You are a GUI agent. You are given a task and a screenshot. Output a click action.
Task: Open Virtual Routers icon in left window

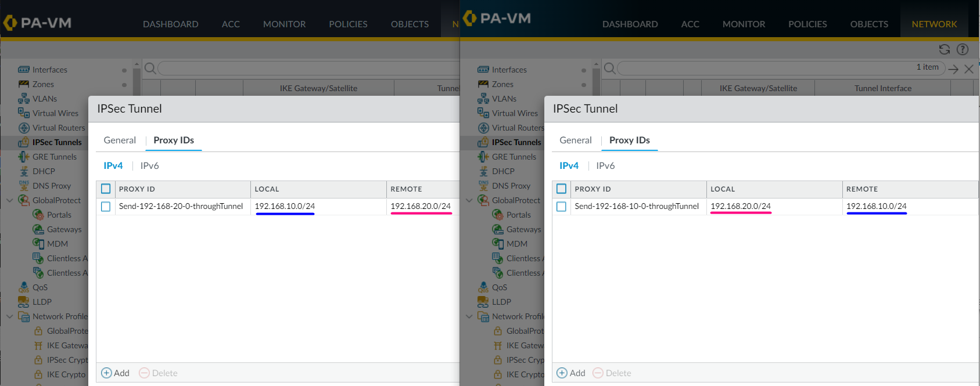24,128
